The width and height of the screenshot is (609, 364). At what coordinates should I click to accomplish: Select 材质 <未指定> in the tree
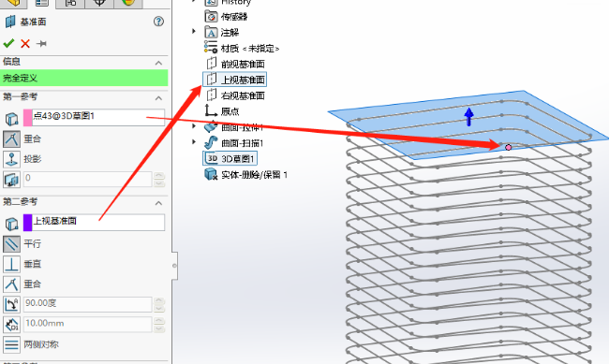[x=250, y=49]
